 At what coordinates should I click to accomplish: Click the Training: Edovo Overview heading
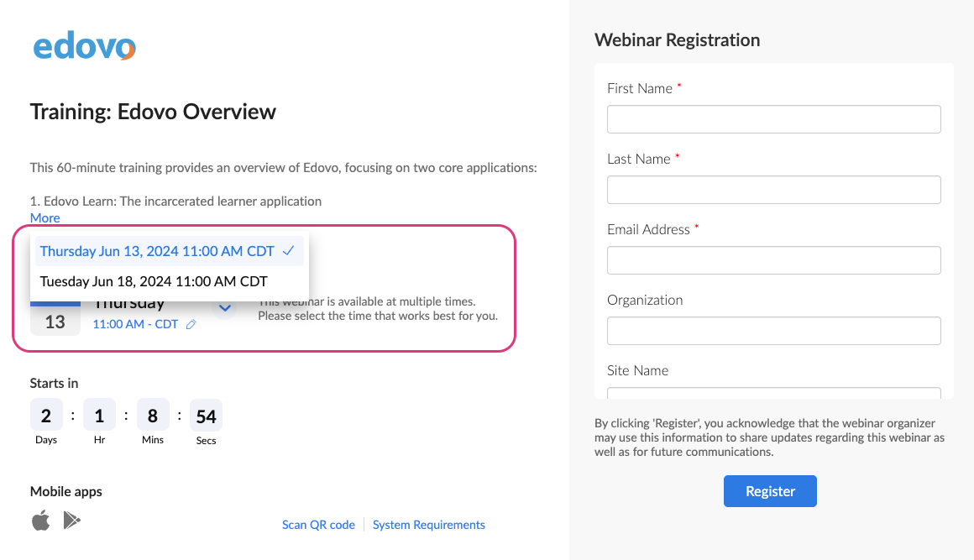153,112
